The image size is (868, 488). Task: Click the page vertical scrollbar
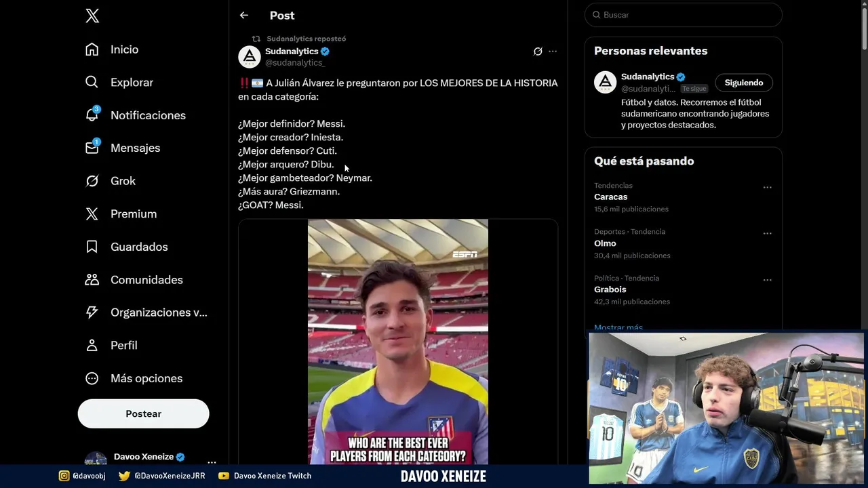pos(864,27)
